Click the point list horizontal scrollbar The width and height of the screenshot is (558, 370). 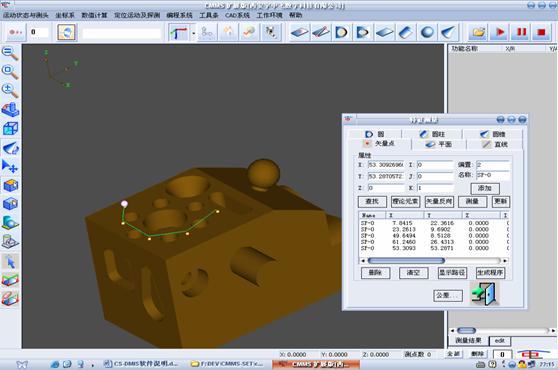coord(434,261)
